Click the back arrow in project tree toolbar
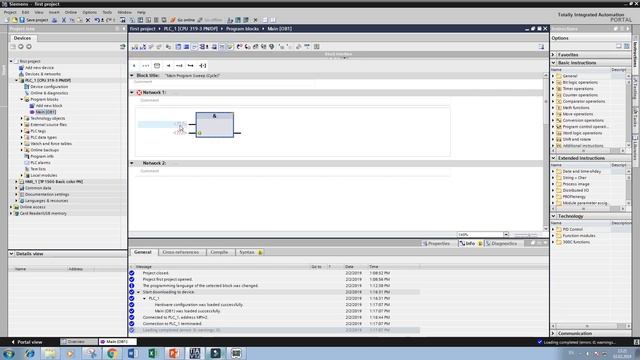640x360 pixels. pyautogui.click(x=21, y=47)
